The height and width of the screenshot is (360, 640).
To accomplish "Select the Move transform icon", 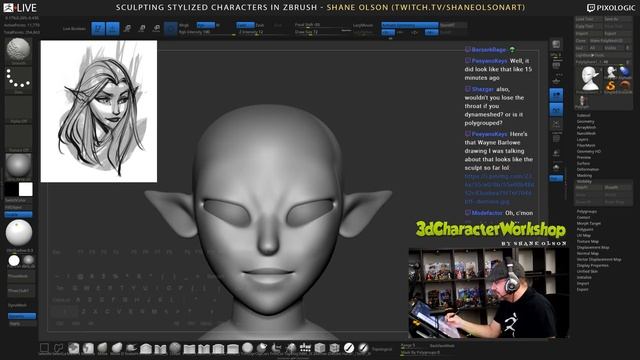I will pos(127,29).
